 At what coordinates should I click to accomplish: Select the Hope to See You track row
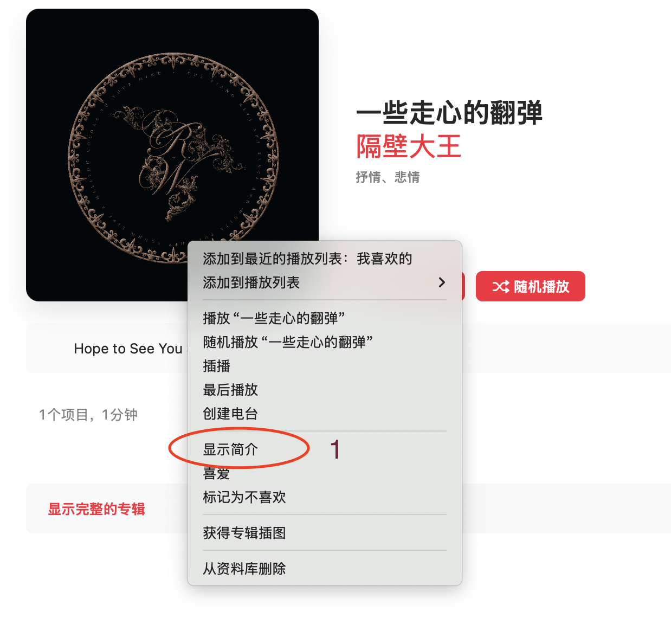pyautogui.click(x=349, y=348)
